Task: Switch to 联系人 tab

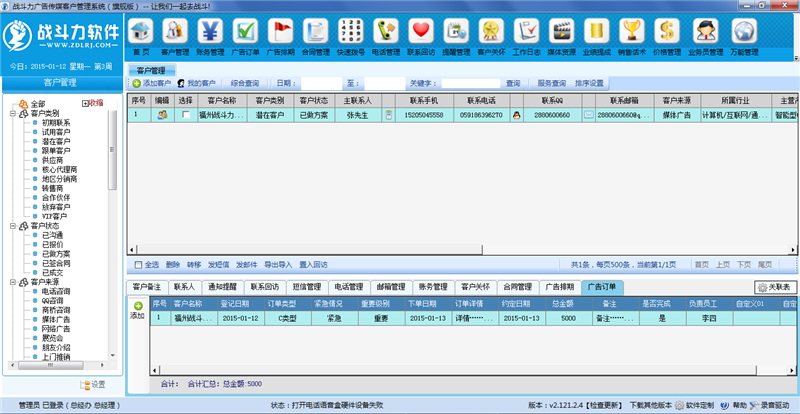Action: point(184,287)
